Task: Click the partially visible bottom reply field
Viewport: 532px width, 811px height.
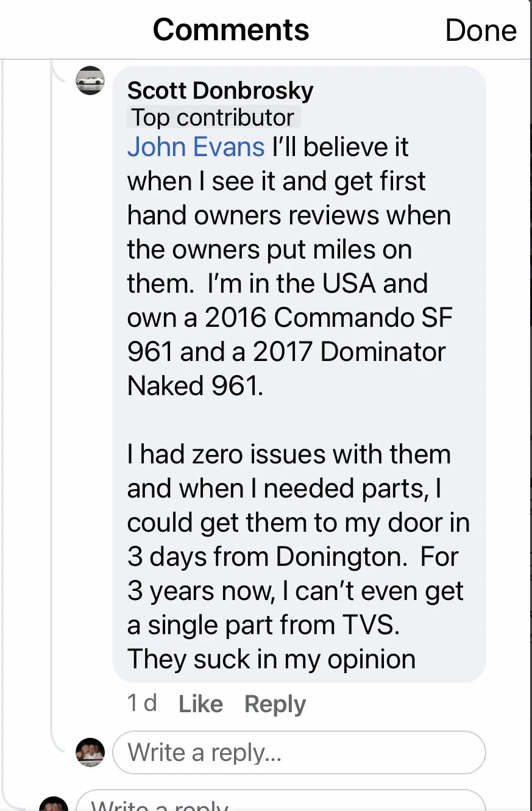Action: [x=280, y=804]
